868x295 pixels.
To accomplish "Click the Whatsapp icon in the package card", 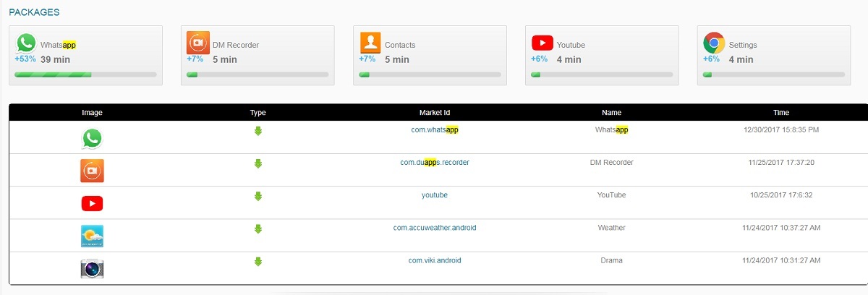I will 26,43.
